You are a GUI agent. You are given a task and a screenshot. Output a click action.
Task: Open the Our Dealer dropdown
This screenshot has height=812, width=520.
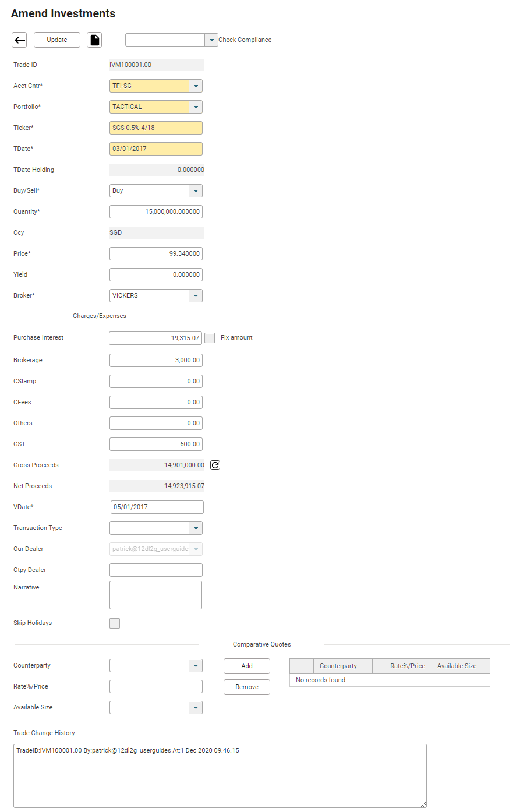click(x=196, y=549)
